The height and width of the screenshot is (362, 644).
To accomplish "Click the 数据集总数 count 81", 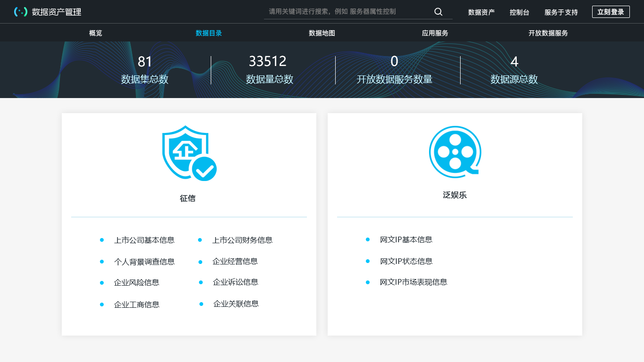I will [x=145, y=62].
